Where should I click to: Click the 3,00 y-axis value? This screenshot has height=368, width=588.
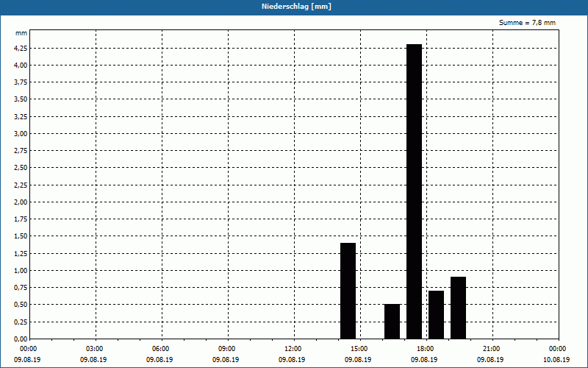point(21,134)
